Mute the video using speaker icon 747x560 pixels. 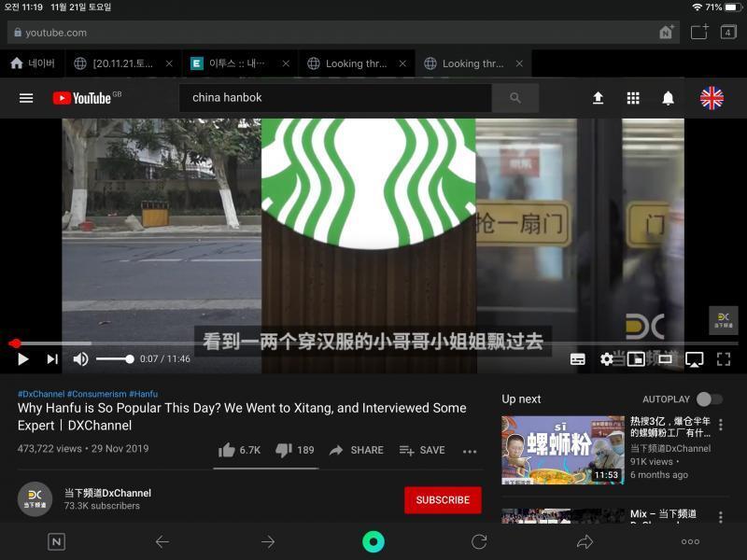click(80, 359)
